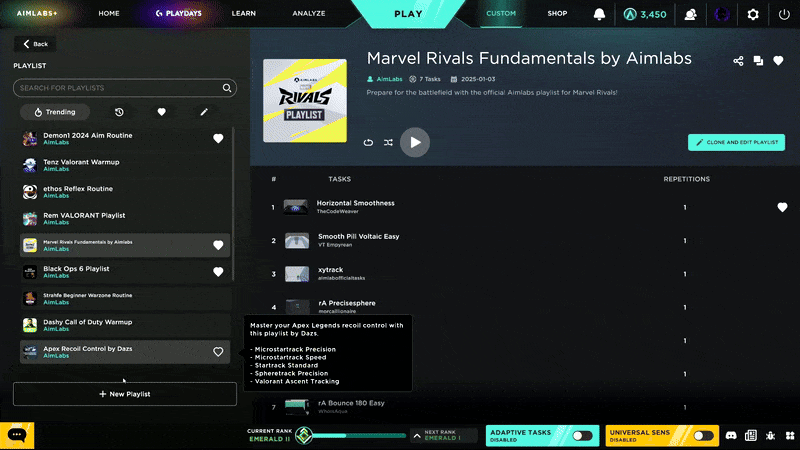Show favorite playlists heart filter
800x450 pixels.
[161, 112]
